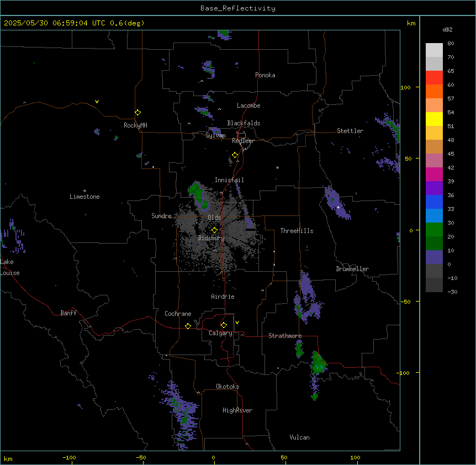Click the Banff label
Viewport: 476px width, 465px height.
(x=68, y=313)
